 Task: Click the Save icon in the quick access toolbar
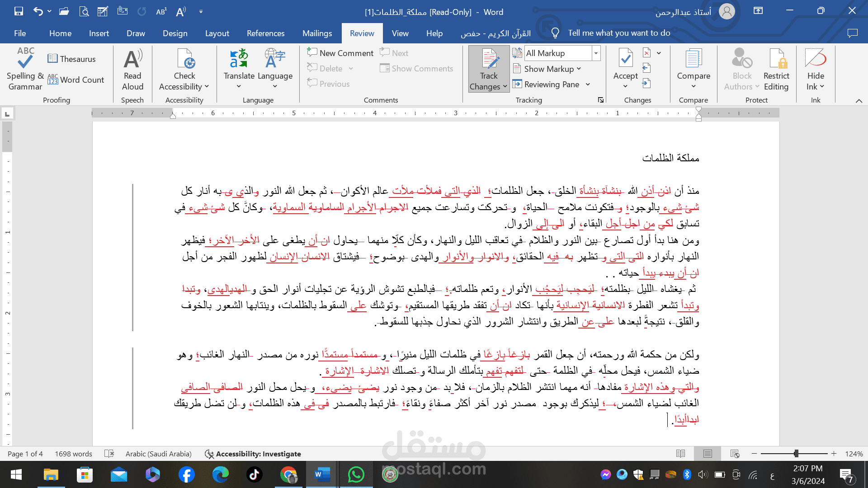tap(19, 11)
